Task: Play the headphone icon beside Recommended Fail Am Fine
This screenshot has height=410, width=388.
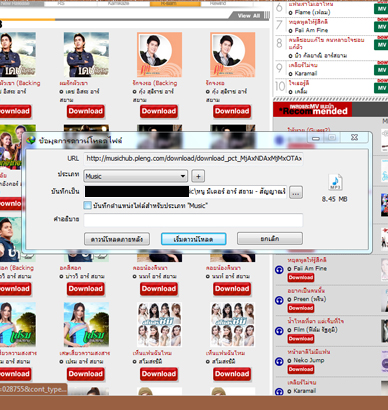Action: coord(279,270)
